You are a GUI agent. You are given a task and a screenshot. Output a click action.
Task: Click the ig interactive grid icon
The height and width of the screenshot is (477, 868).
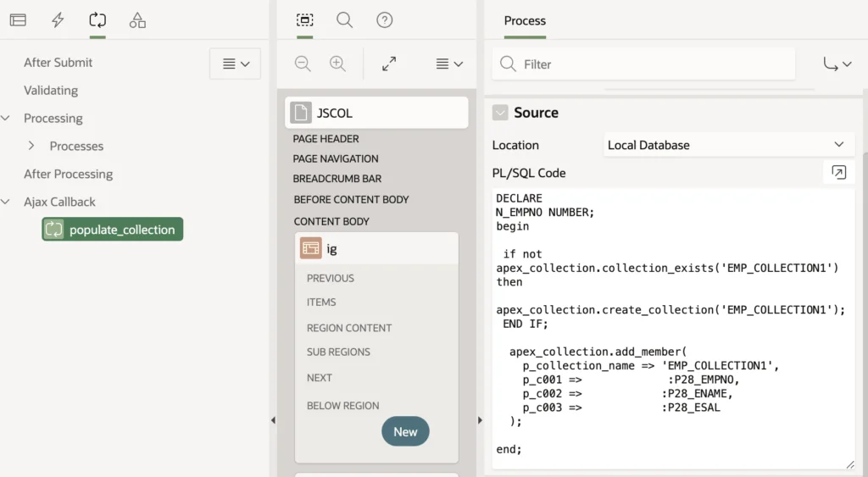310,248
